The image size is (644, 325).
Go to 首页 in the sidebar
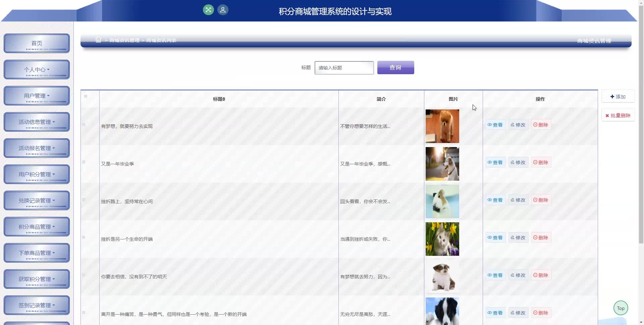(37, 43)
